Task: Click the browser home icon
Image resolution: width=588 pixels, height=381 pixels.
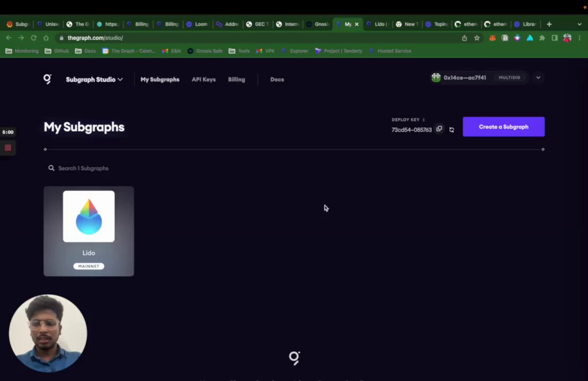Action: [46, 38]
